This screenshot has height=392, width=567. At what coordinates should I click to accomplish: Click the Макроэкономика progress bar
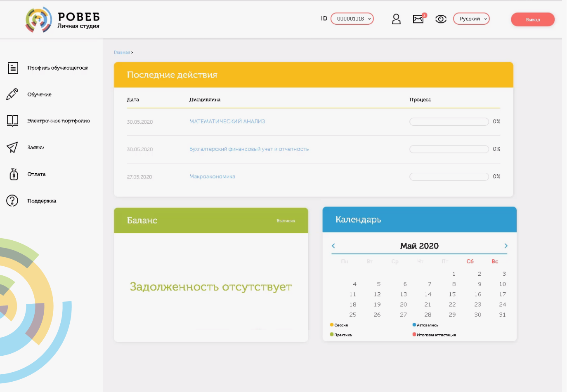[x=448, y=176]
